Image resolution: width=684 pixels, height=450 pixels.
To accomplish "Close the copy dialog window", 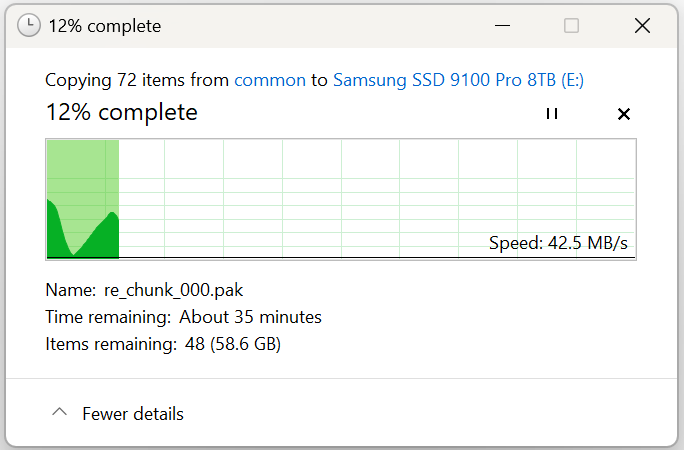I will [x=642, y=26].
